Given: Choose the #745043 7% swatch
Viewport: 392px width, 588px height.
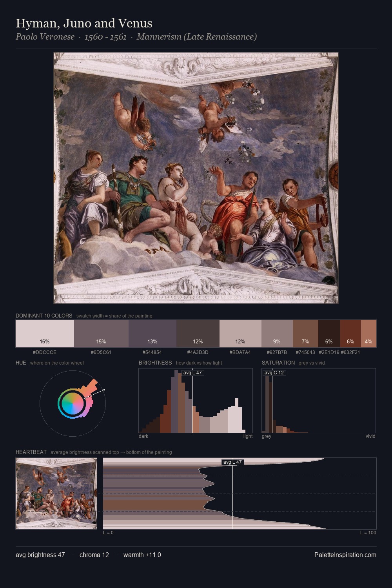Looking at the screenshot, I should tap(305, 334).
